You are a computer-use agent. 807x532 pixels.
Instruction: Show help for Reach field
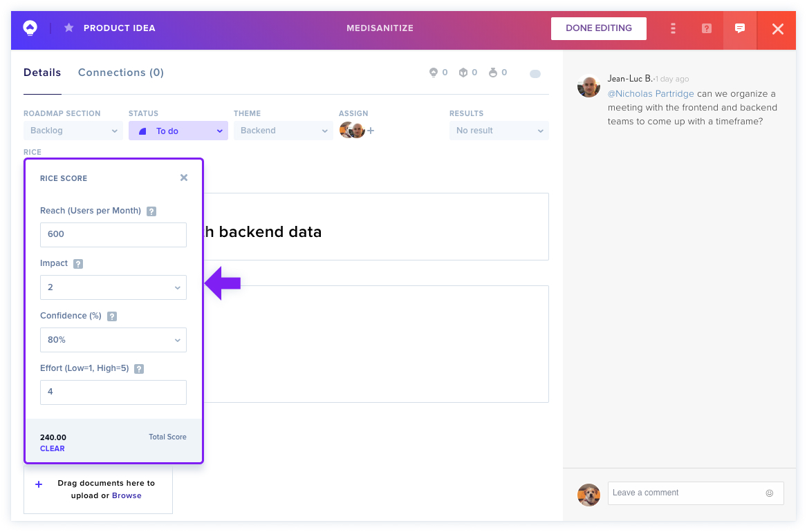[151, 211]
